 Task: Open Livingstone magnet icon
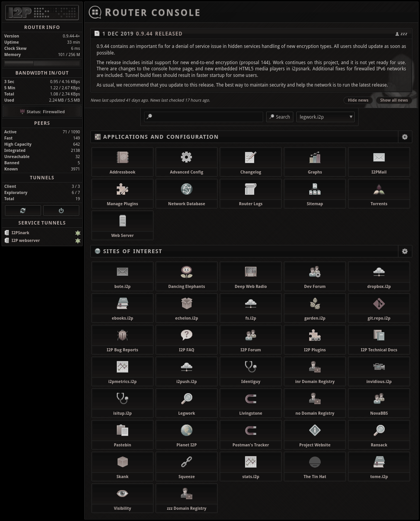click(x=251, y=398)
